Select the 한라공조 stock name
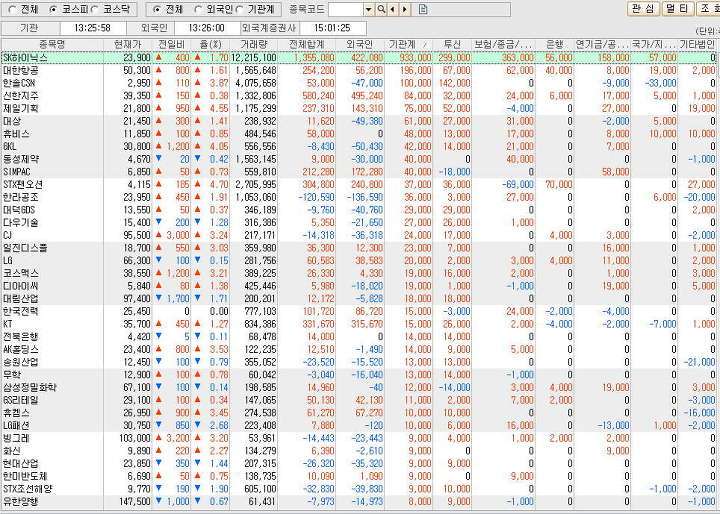 pyautogui.click(x=21, y=197)
